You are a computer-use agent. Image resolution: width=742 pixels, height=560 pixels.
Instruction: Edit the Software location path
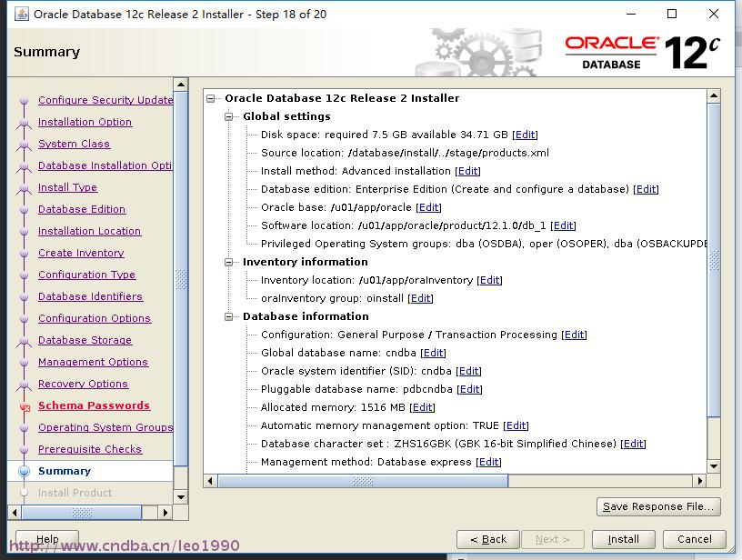tap(563, 225)
